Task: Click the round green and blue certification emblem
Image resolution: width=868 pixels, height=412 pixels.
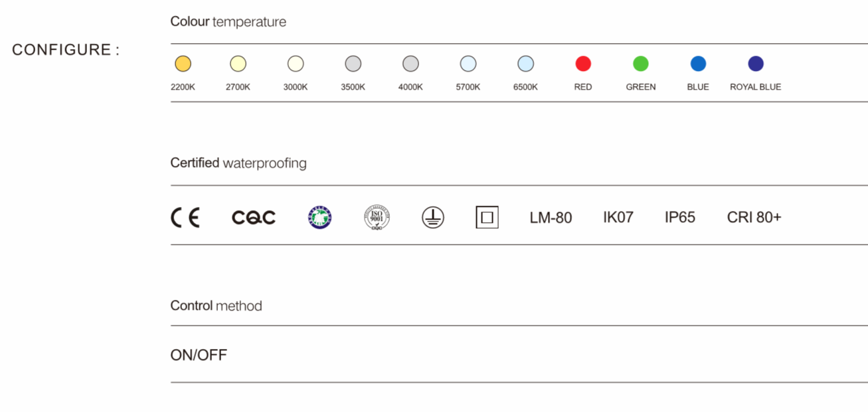Action: click(319, 218)
